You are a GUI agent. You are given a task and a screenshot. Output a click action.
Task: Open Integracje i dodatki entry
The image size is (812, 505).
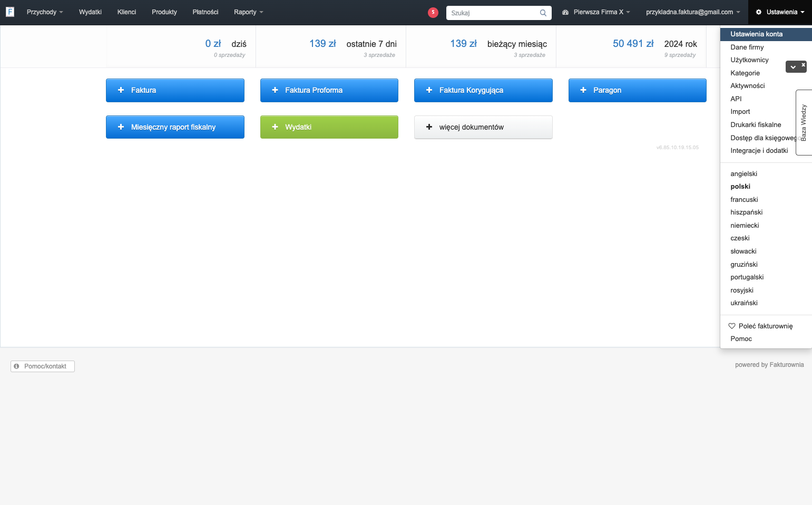coord(759,150)
